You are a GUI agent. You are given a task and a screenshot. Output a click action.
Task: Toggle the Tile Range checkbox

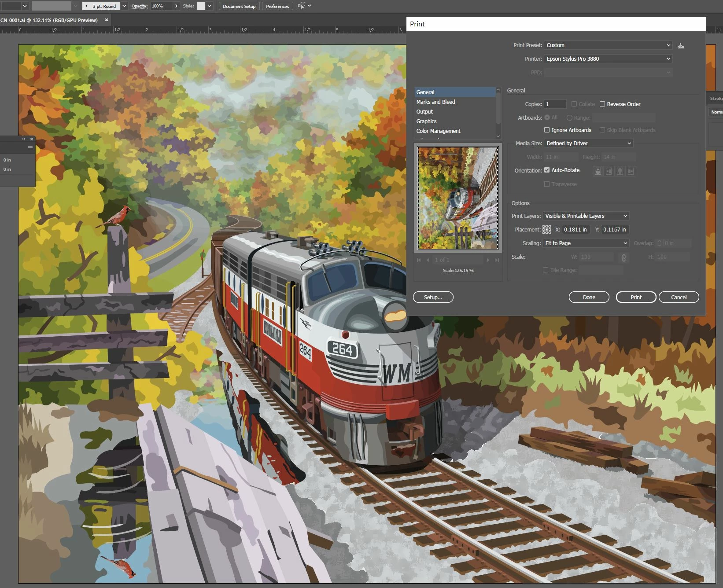pos(546,270)
